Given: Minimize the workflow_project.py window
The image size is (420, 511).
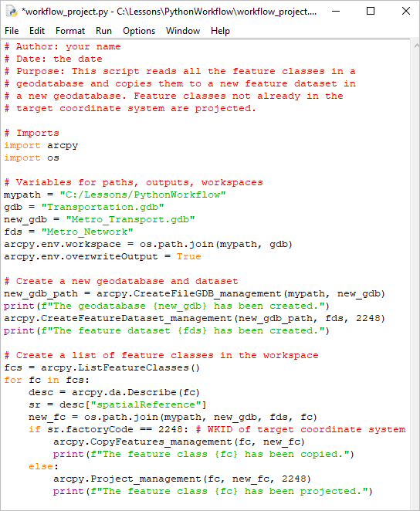Looking at the screenshot, I should click(336, 11).
